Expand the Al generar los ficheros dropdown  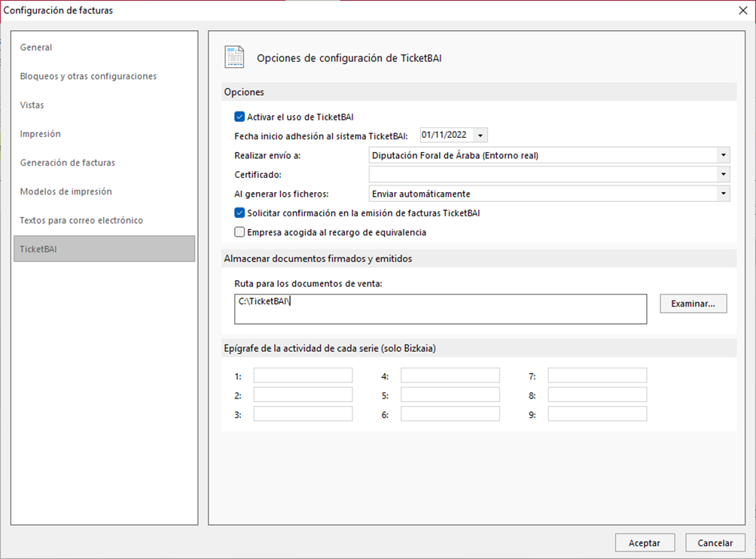point(723,194)
